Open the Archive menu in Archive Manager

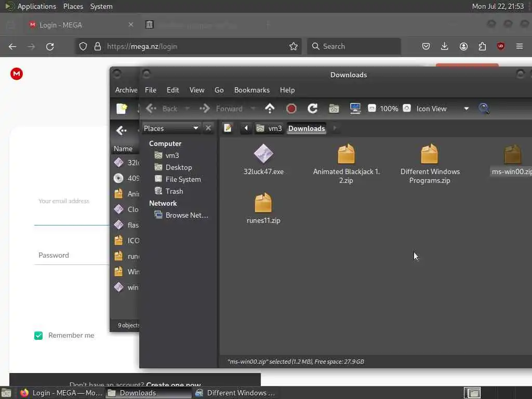(126, 90)
